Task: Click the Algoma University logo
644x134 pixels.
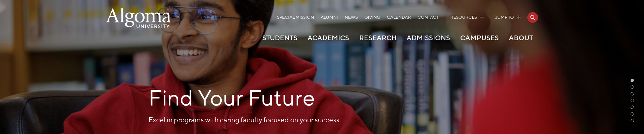Action: [139, 18]
